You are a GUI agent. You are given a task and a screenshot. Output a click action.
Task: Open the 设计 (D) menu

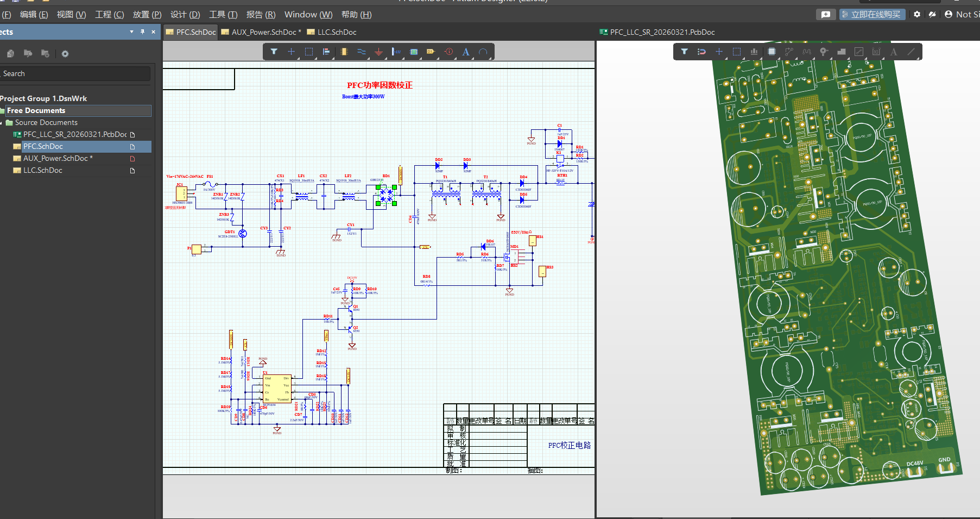(185, 15)
